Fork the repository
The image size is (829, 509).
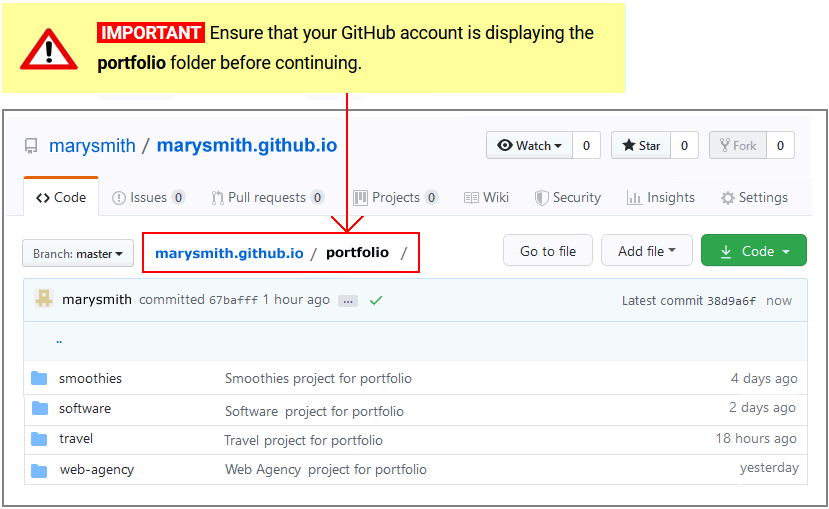click(x=738, y=146)
